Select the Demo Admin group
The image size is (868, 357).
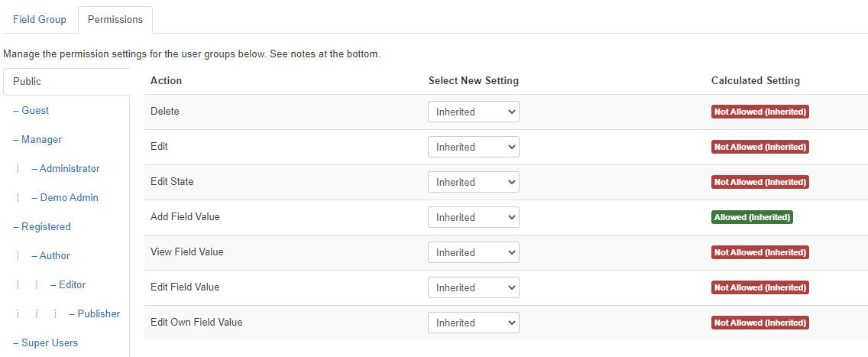point(69,197)
